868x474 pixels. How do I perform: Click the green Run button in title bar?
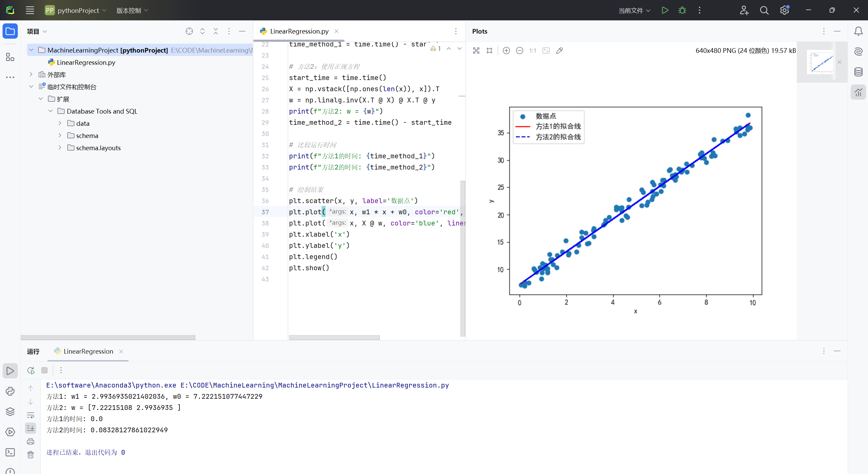point(665,10)
